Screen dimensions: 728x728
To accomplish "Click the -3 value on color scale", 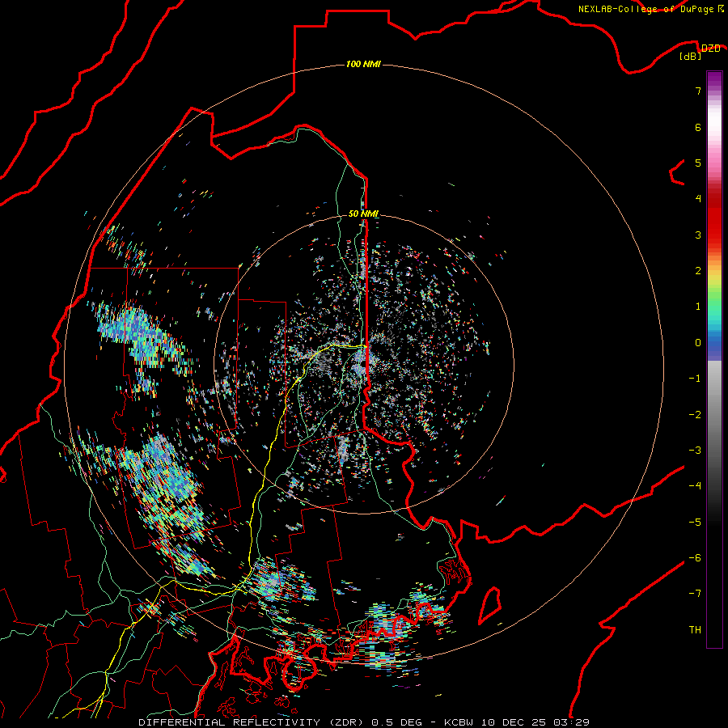I will 695,451.
